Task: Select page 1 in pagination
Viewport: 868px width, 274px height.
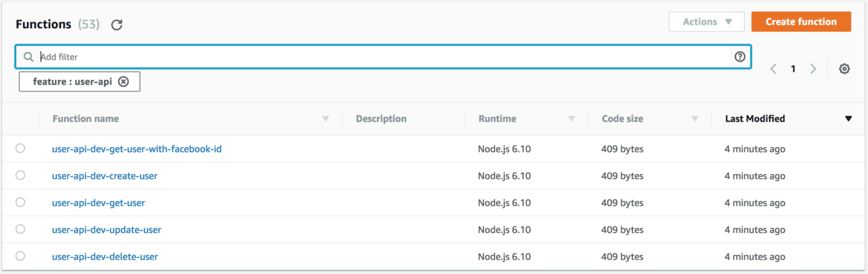Action: click(x=793, y=69)
